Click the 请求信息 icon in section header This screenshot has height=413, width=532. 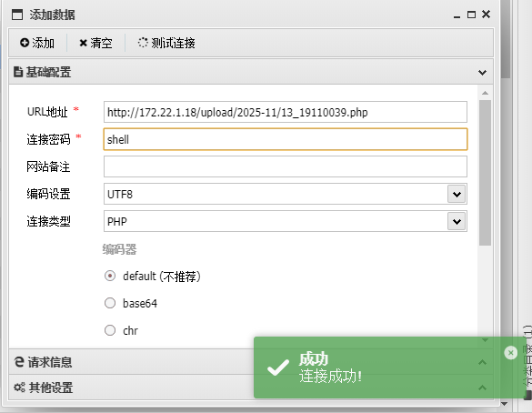pyautogui.click(x=19, y=362)
